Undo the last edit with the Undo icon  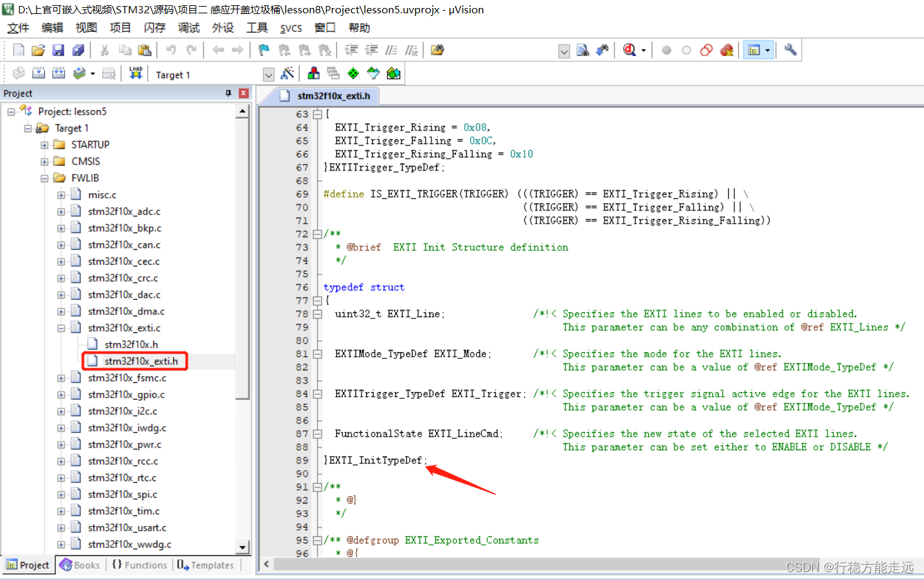(171, 50)
